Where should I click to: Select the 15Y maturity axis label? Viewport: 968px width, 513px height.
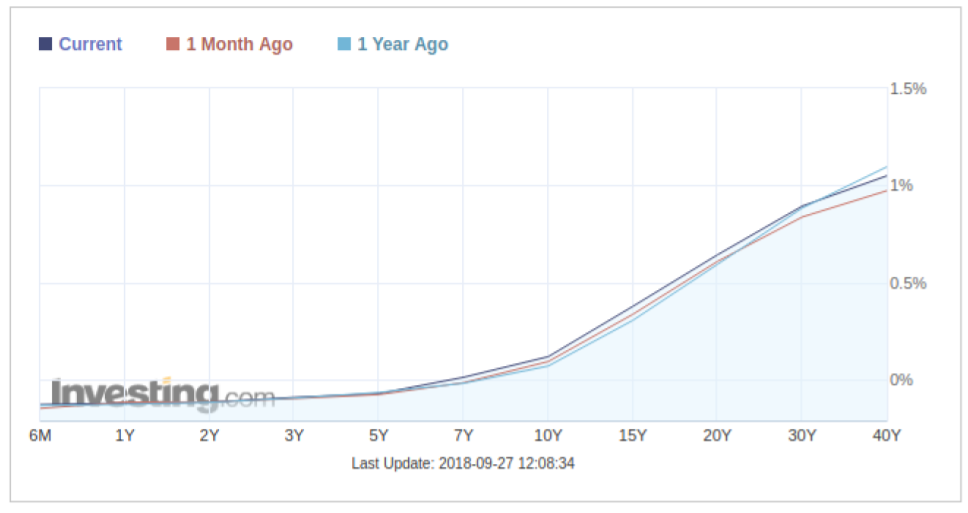coord(633,436)
